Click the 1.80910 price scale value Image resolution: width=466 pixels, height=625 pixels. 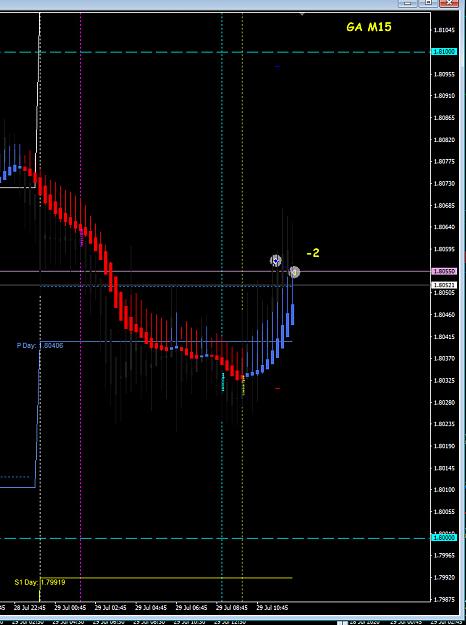(x=444, y=96)
